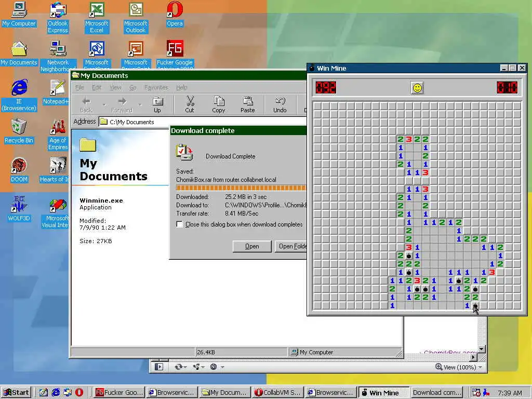Click the Open button in Download dialog
532x399 pixels.
point(252,246)
